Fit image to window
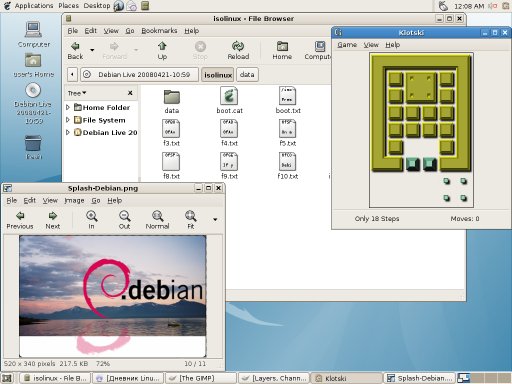 tap(191, 220)
